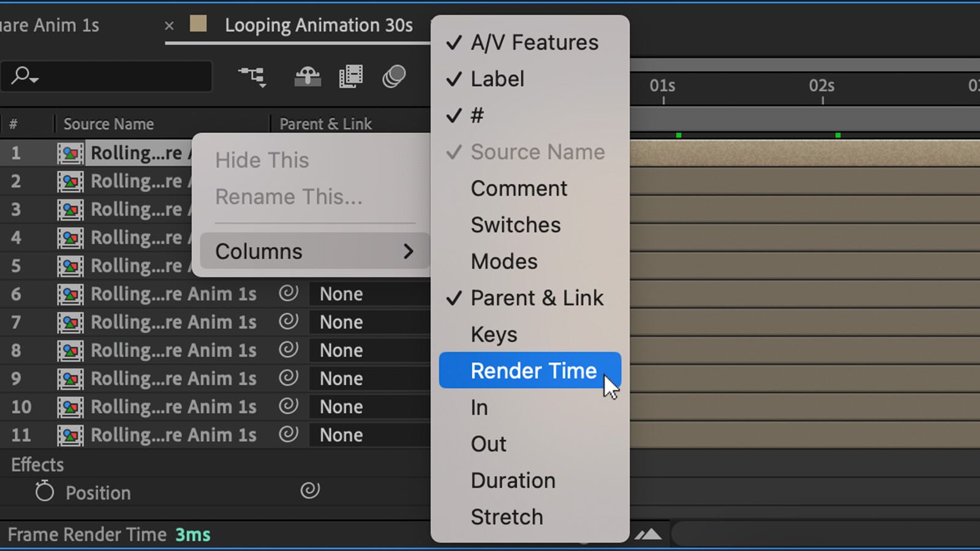
Task: Toggle the motion blur icon
Action: 394,77
